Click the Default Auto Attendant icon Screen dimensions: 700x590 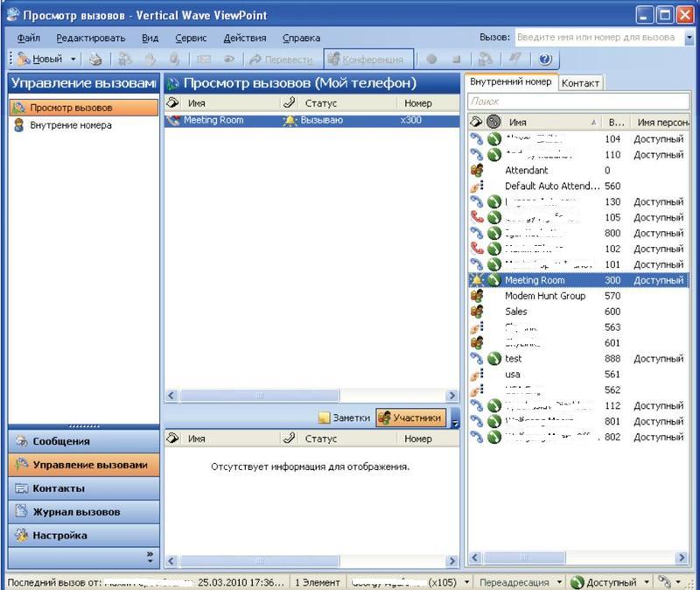coord(477,186)
